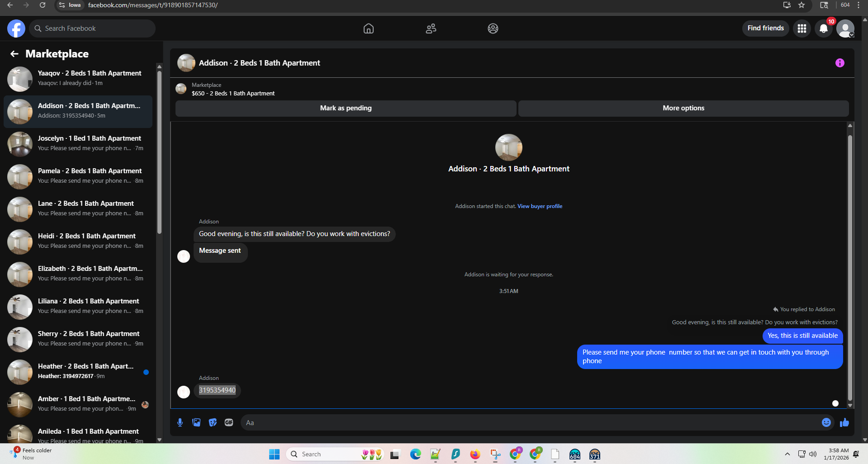Image resolution: width=868 pixels, height=464 pixels.
Task: Open Sherry 2 Beds 1 Bath conversation
Action: 78,339
